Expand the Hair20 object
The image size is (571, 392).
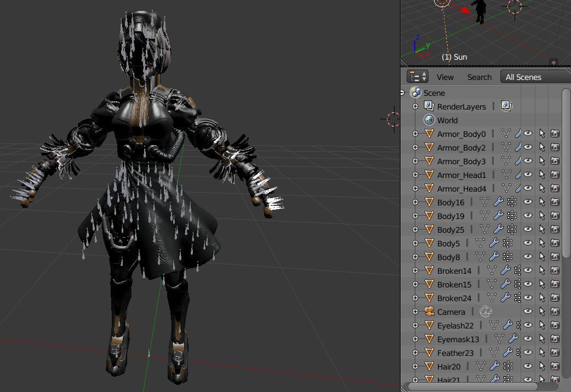click(415, 366)
